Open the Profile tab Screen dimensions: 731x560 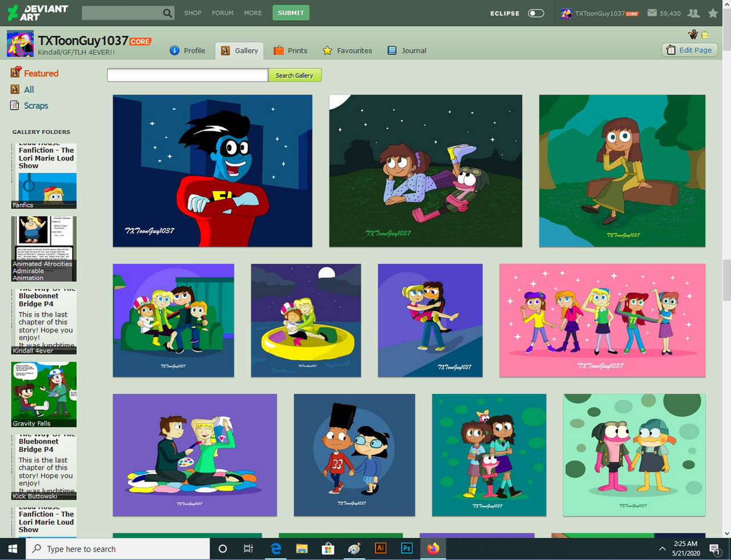(x=187, y=50)
